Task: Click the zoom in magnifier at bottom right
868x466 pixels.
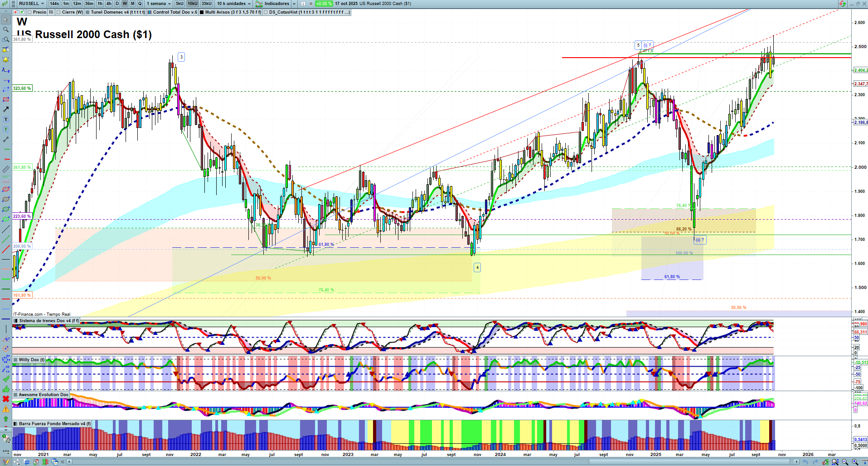Action: [x=855, y=462]
